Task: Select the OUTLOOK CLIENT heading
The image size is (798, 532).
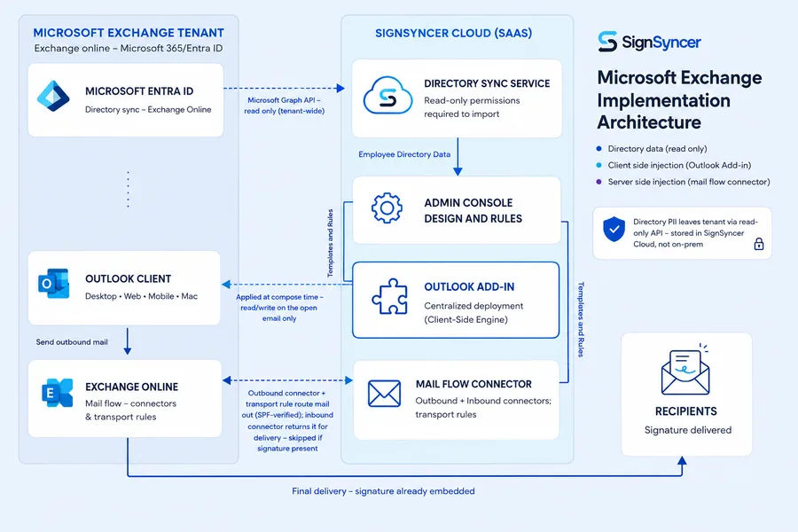Action: (129, 279)
